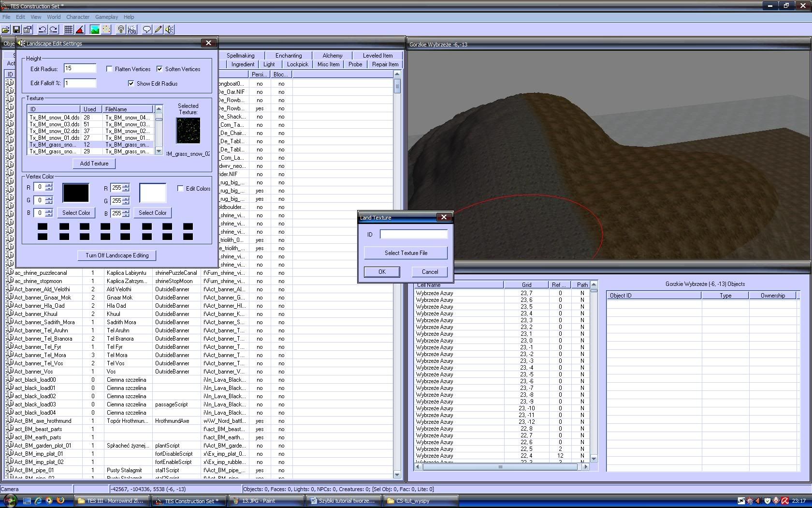
Task: Click the Save floppy disk icon
Action: [16, 30]
